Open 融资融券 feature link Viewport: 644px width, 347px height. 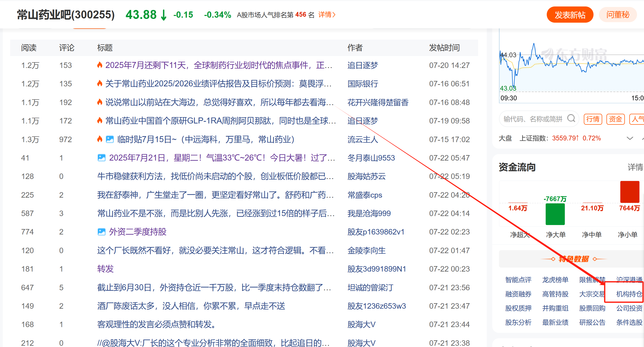[x=518, y=294]
